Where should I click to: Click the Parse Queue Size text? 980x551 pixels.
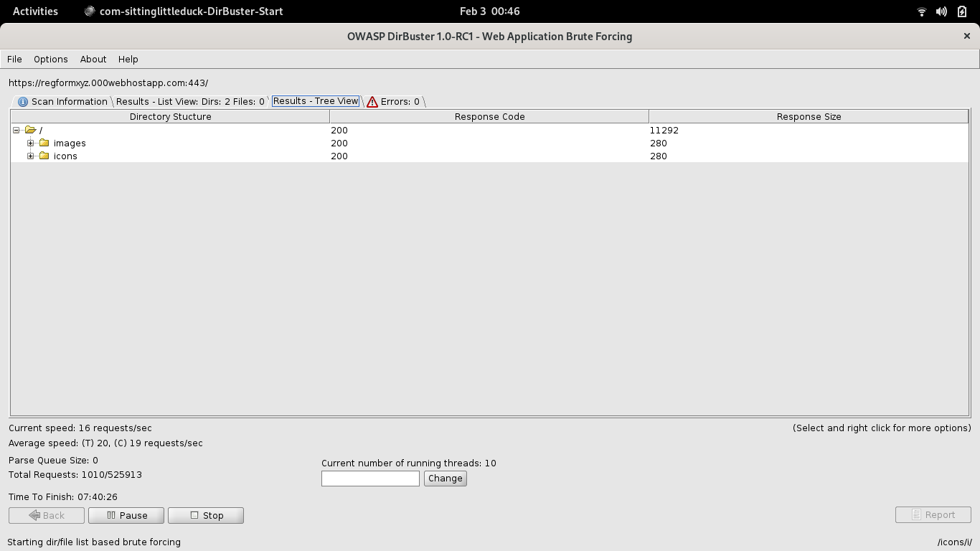click(x=53, y=460)
